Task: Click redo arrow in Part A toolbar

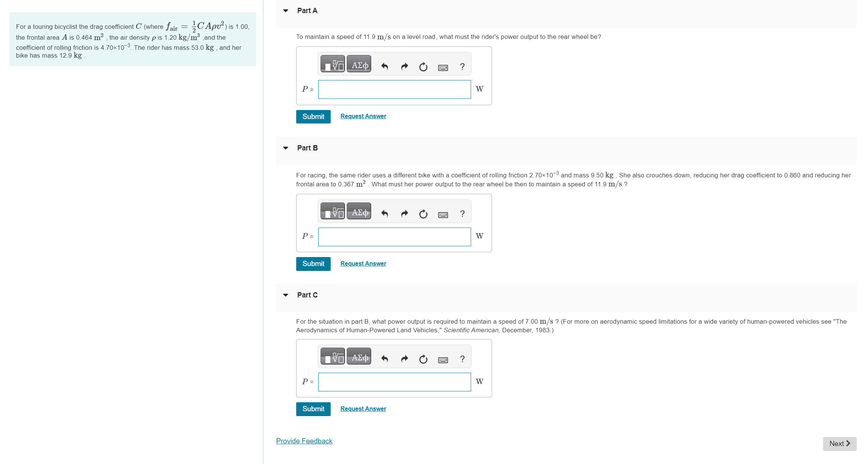Action: [x=404, y=67]
